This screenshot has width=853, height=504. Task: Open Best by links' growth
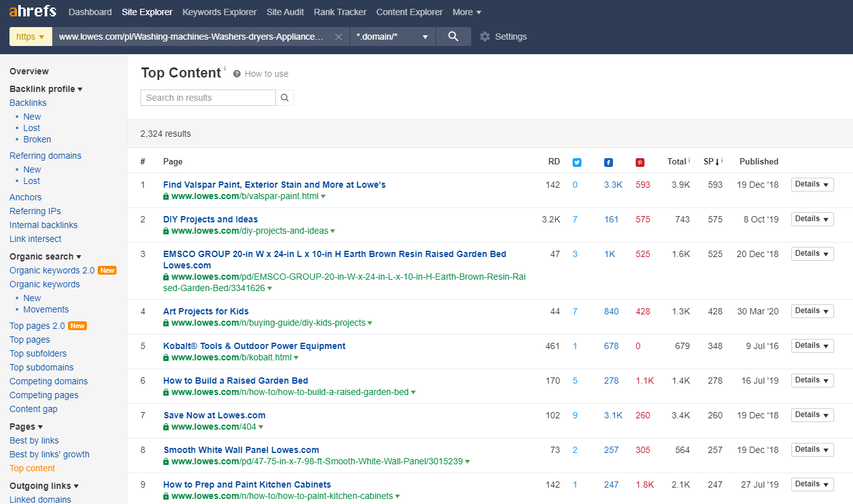pos(49,454)
